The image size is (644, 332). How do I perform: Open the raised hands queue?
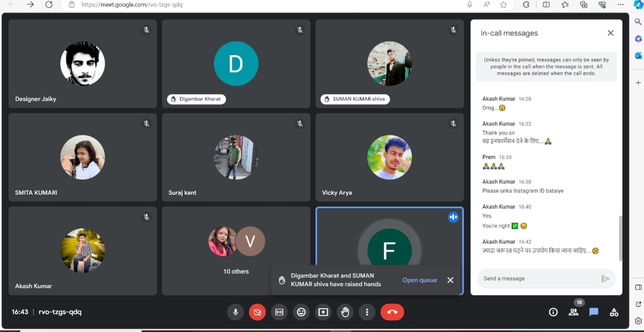pos(420,280)
